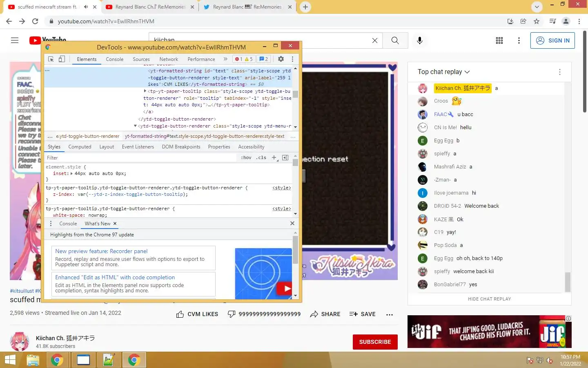Open a new browser tab

pos(305,7)
